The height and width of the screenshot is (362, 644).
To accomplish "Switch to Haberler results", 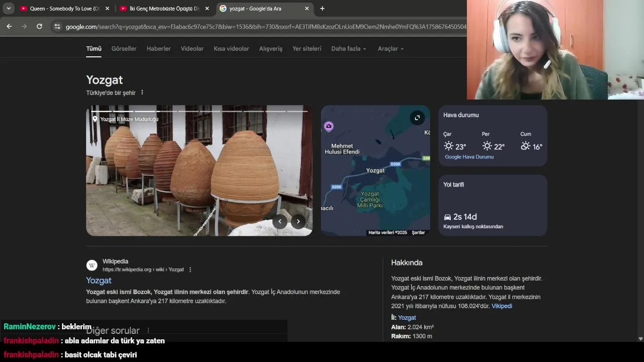I will (158, 49).
